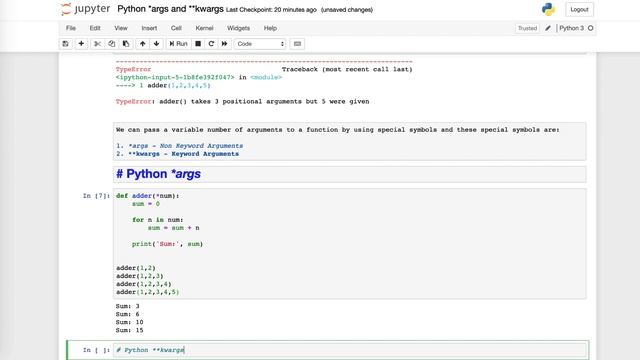Image resolution: width=640 pixels, height=360 pixels.
Task: Insert a cell below using the plus icon
Action: point(81,44)
